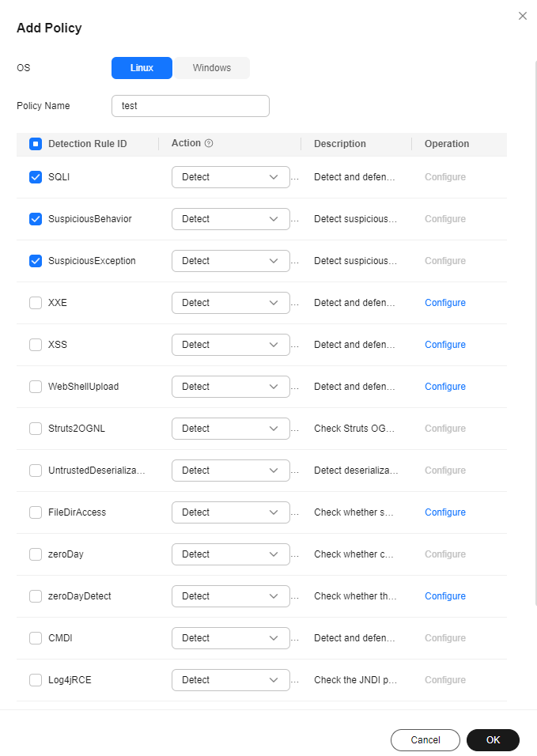The image size is (537, 756).
Task: Open the Action dropdown for SuspiciousBehavior
Action: tap(231, 219)
